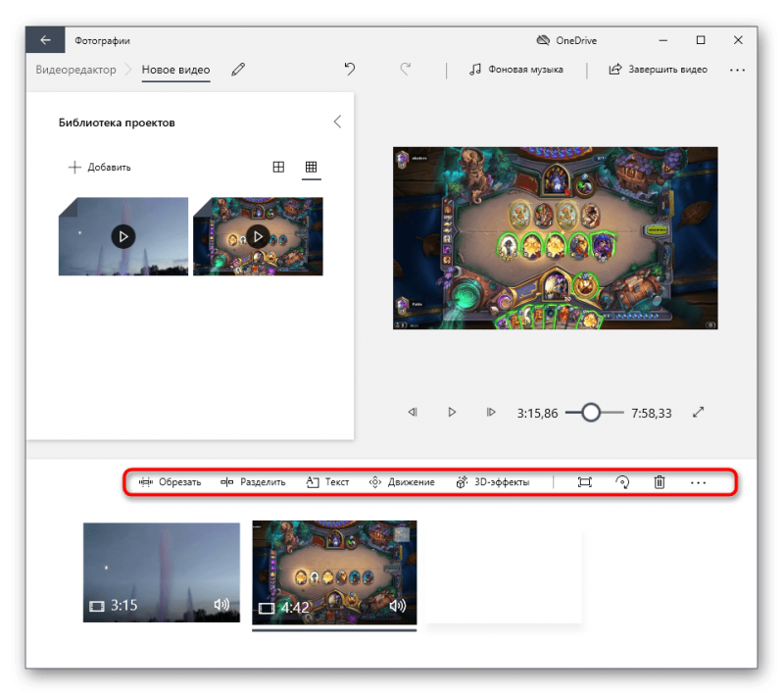The width and height of the screenshot is (784, 695).
Task: Click the playback seek slider handle
Action: 590,413
